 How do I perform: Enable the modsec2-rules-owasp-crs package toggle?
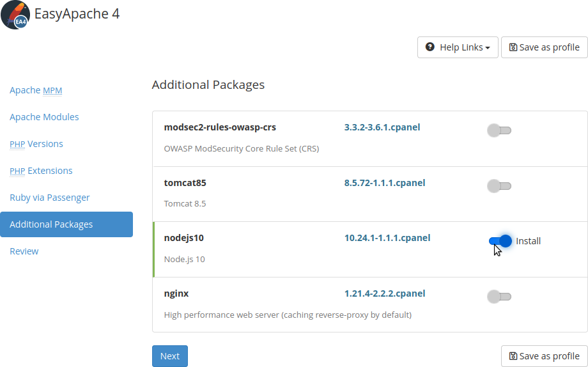point(499,131)
